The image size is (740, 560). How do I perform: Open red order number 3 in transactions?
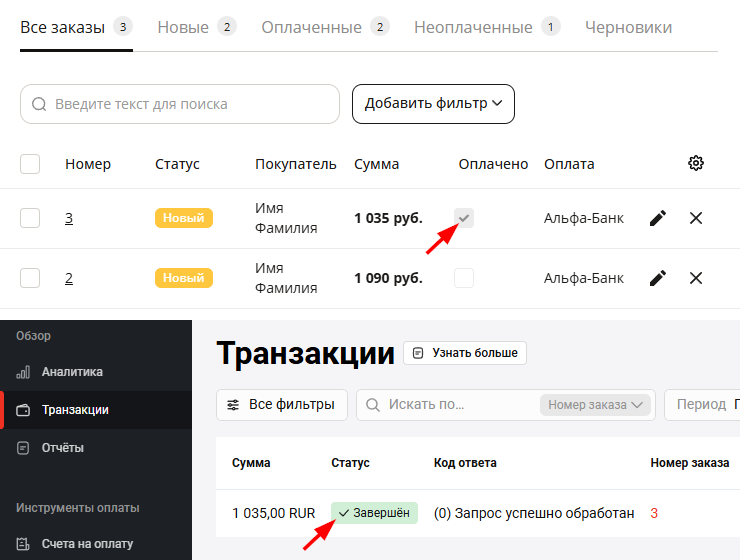pyautogui.click(x=654, y=513)
